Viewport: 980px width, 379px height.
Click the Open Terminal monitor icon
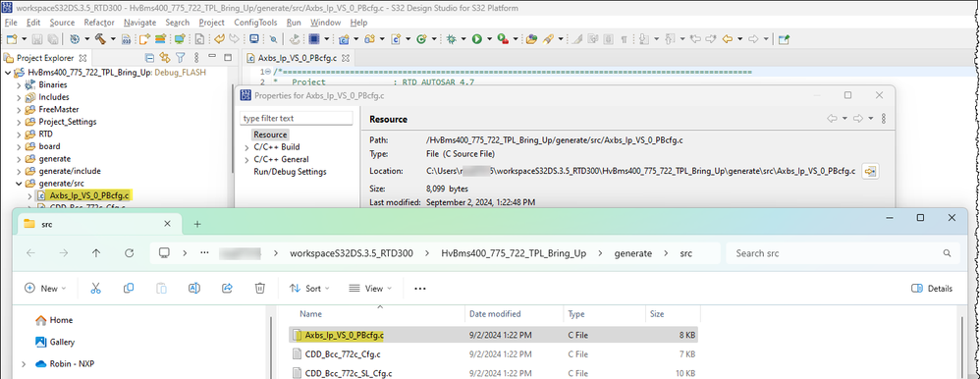[253, 38]
